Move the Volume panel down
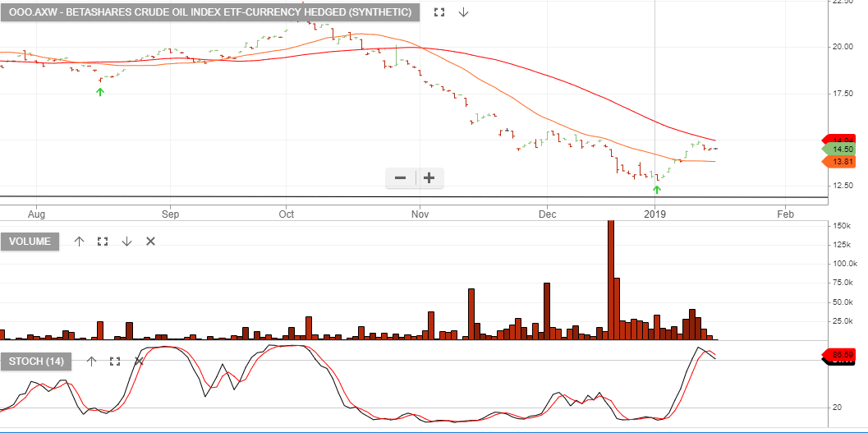The image size is (868, 433). pyautogui.click(x=126, y=242)
